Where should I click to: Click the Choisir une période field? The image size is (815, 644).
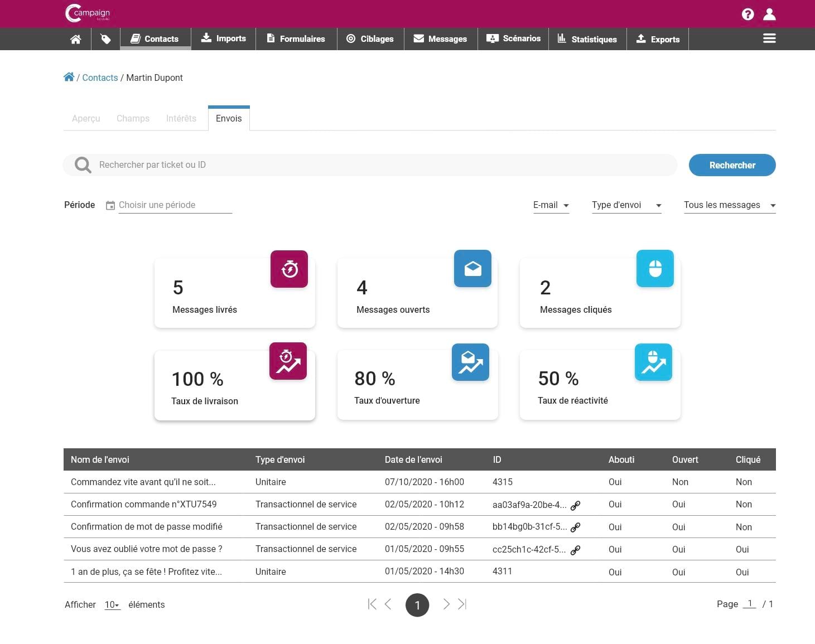(175, 205)
